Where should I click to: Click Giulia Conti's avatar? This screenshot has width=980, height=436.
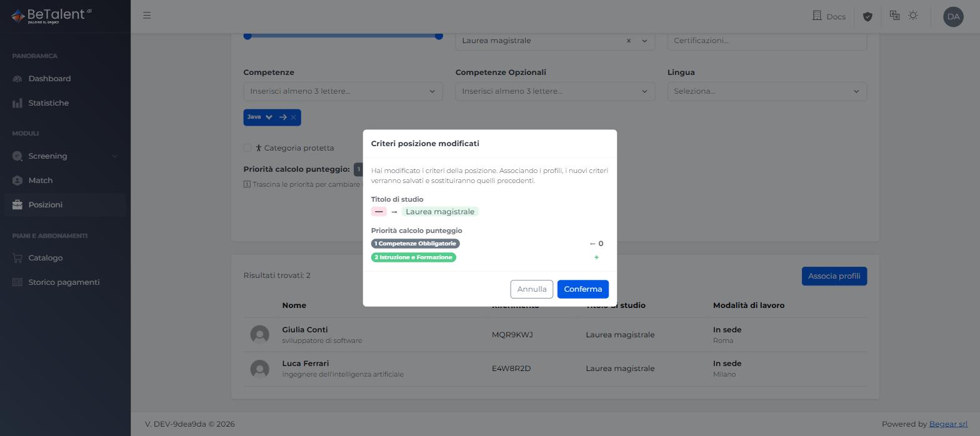(x=259, y=335)
